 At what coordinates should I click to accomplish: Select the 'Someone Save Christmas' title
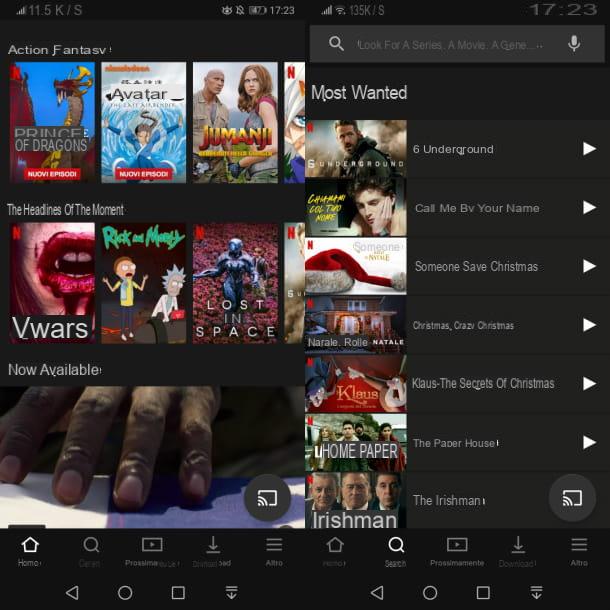pos(477,266)
